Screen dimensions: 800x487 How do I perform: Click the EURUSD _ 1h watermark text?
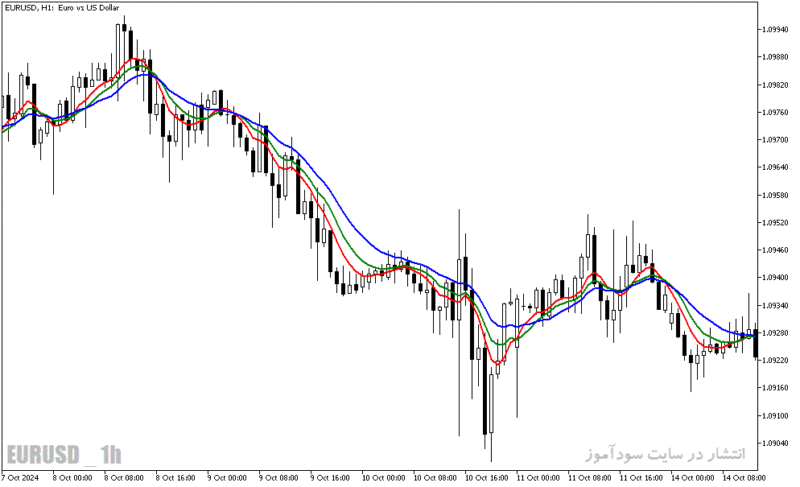[x=64, y=454]
